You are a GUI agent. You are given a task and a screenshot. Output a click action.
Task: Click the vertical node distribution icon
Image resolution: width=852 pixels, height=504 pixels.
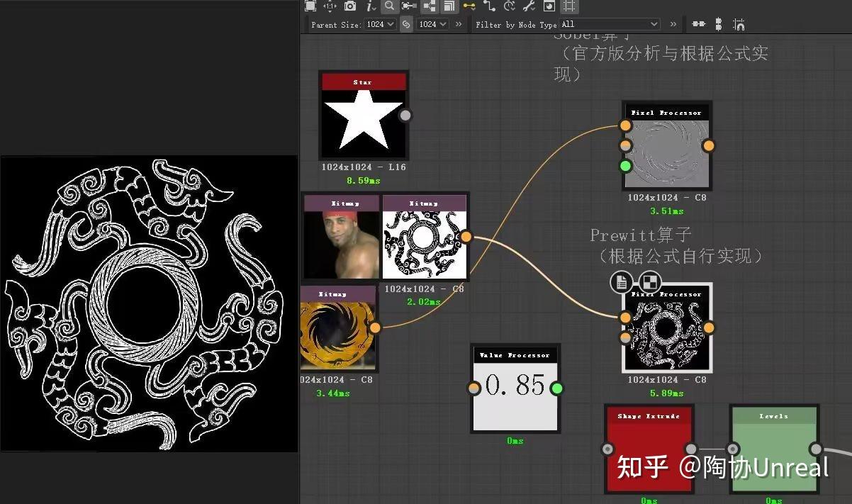point(718,23)
